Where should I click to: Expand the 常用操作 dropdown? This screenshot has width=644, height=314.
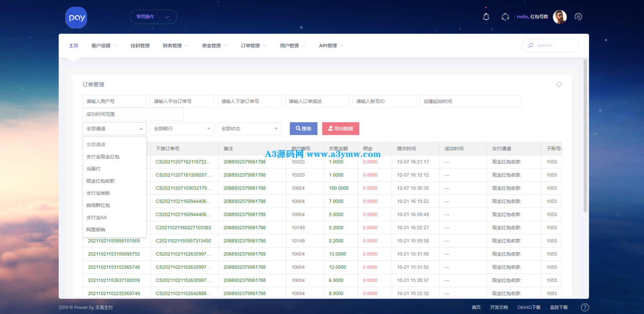pos(153,17)
